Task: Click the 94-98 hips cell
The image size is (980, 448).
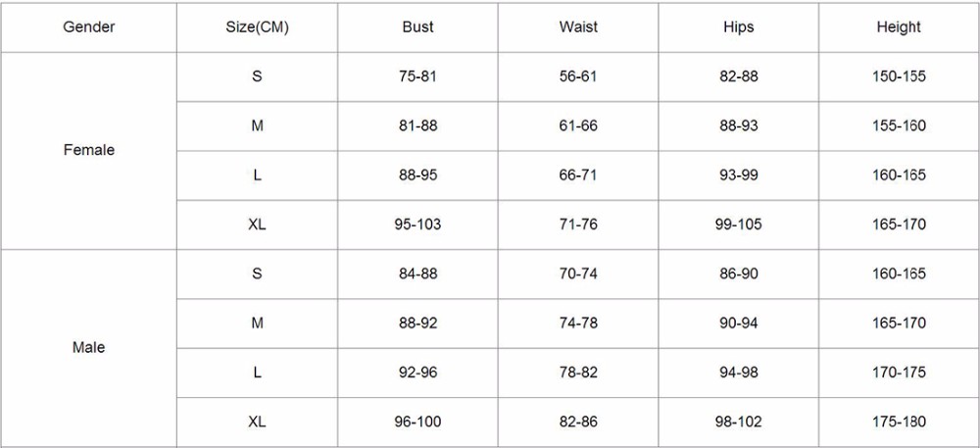Action: (738, 373)
